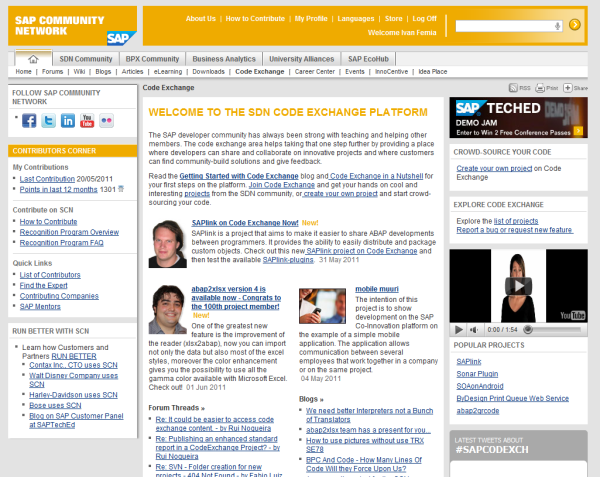Image resolution: width=600 pixels, height=477 pixels.
Task: Click the TechEd Demo Jam banner arrow
Action: point(578,131)
